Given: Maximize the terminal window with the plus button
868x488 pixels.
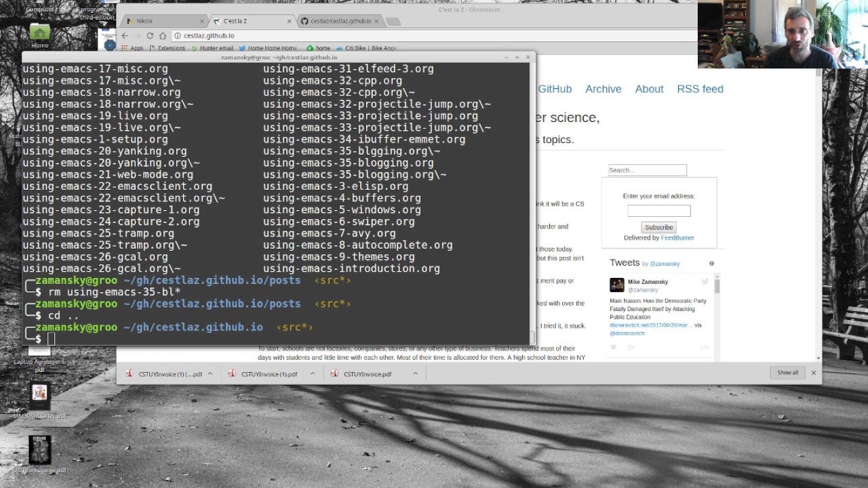Looking at the screenshot, I should click(517, 58).
